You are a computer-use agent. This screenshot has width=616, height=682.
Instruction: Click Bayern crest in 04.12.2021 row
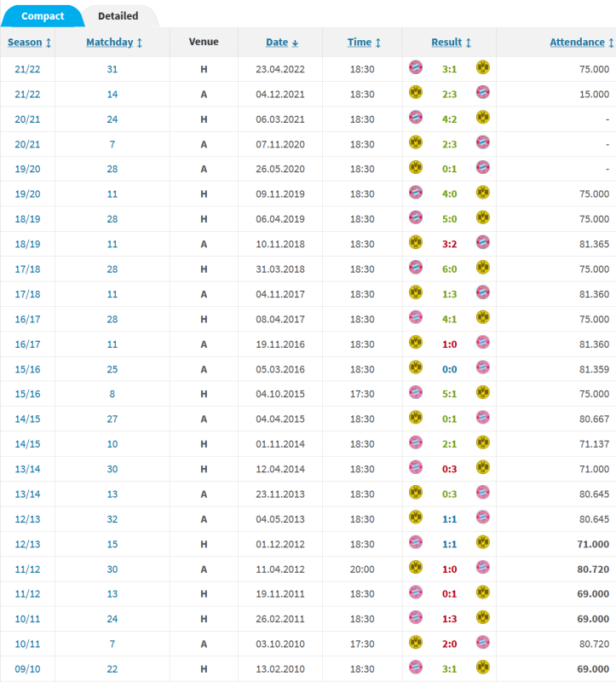(483, 92)
